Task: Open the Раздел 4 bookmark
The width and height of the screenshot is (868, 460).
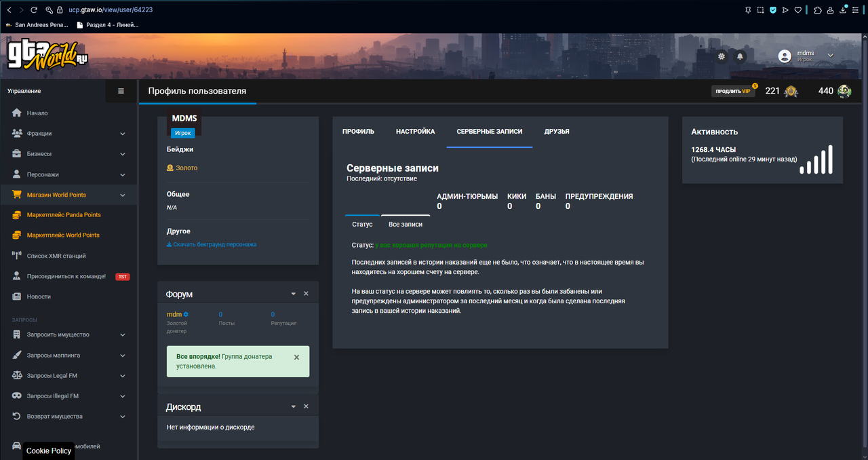Action: coord(108,25)
